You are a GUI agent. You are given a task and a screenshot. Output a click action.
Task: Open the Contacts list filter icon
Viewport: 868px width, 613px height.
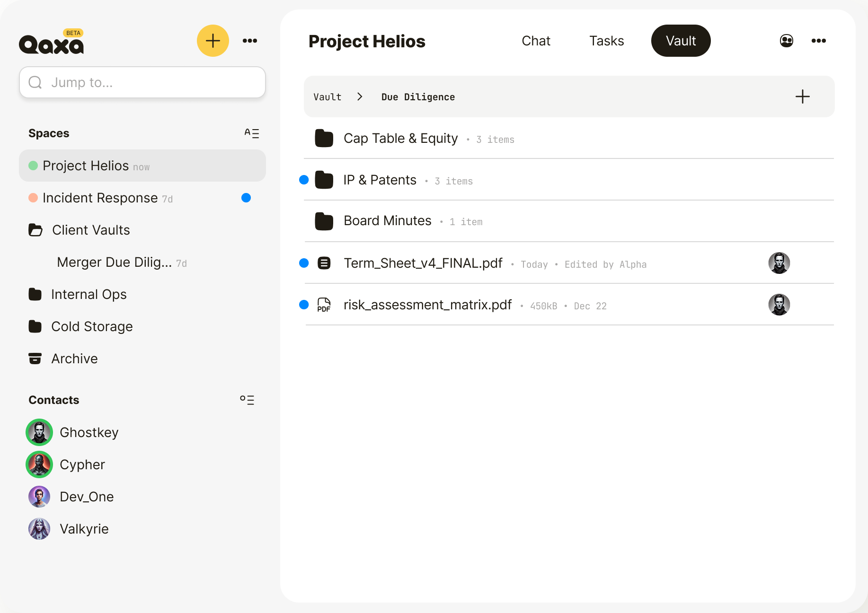(x=247, y=400)
